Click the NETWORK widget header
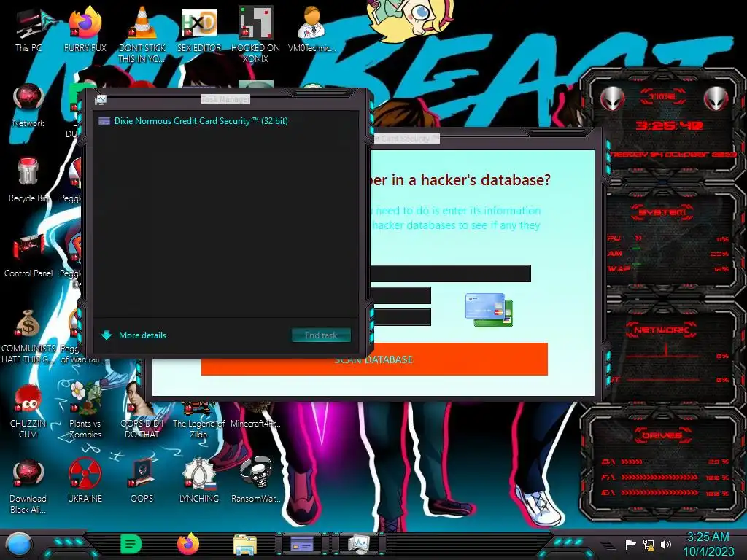This screenshot has height=560, width=747. click(661, 329)
